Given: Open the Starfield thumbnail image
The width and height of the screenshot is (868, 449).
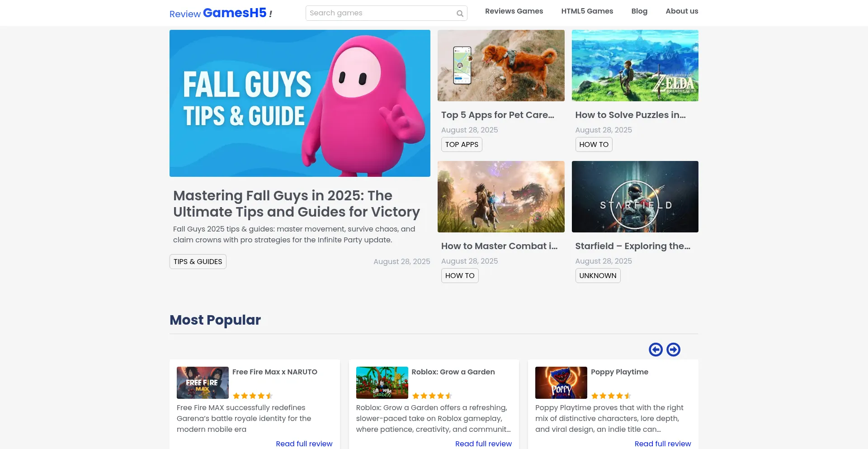Looking at the screenshot, I should (635, 197).
